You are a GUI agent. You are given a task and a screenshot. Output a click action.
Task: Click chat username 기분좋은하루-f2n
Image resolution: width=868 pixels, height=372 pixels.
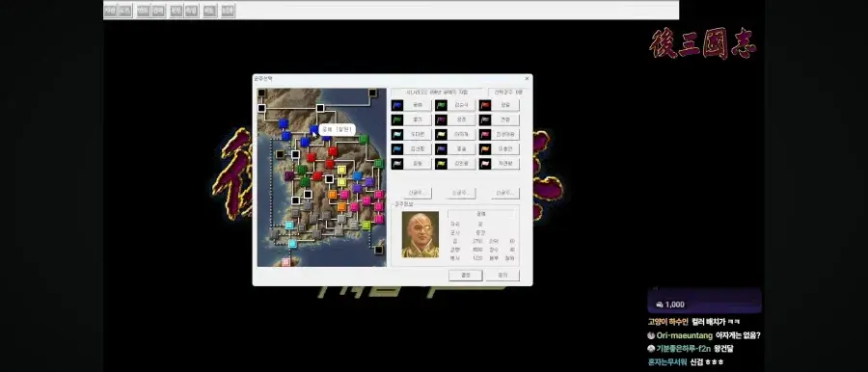[x=683, y=349]
